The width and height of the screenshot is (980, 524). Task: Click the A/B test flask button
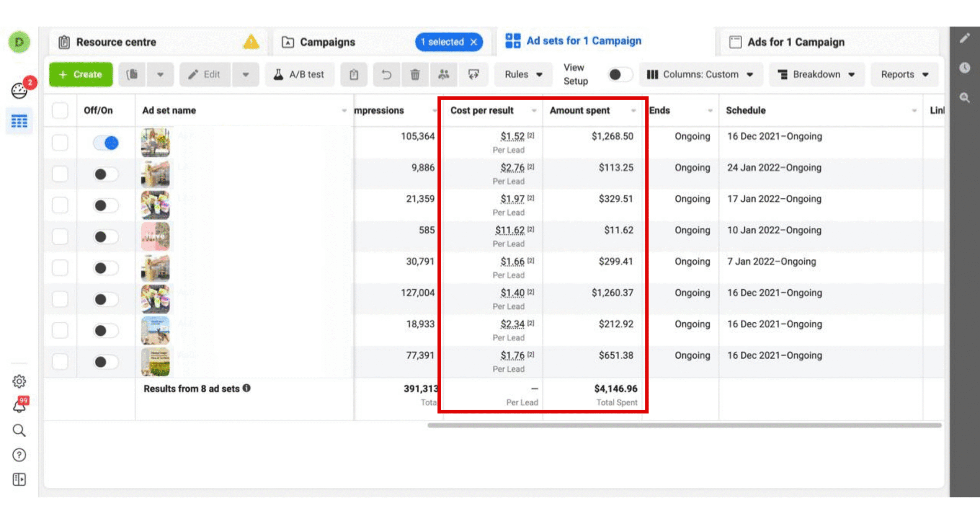[299, 74]
